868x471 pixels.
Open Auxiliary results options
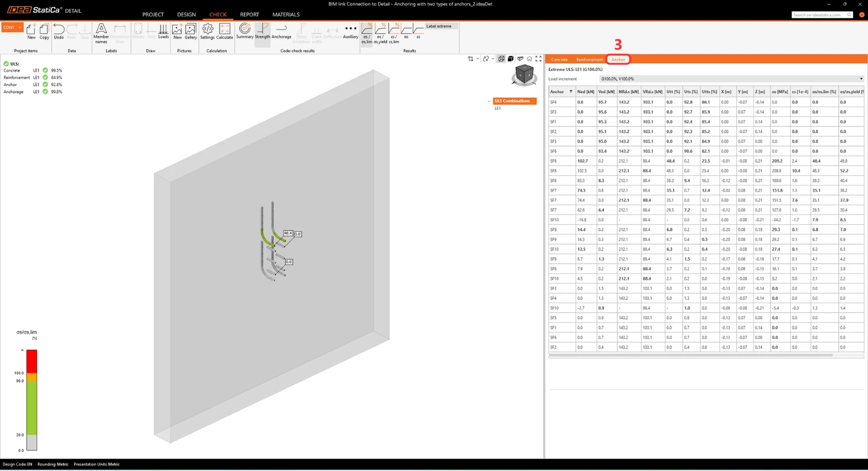tap(351, 31)
